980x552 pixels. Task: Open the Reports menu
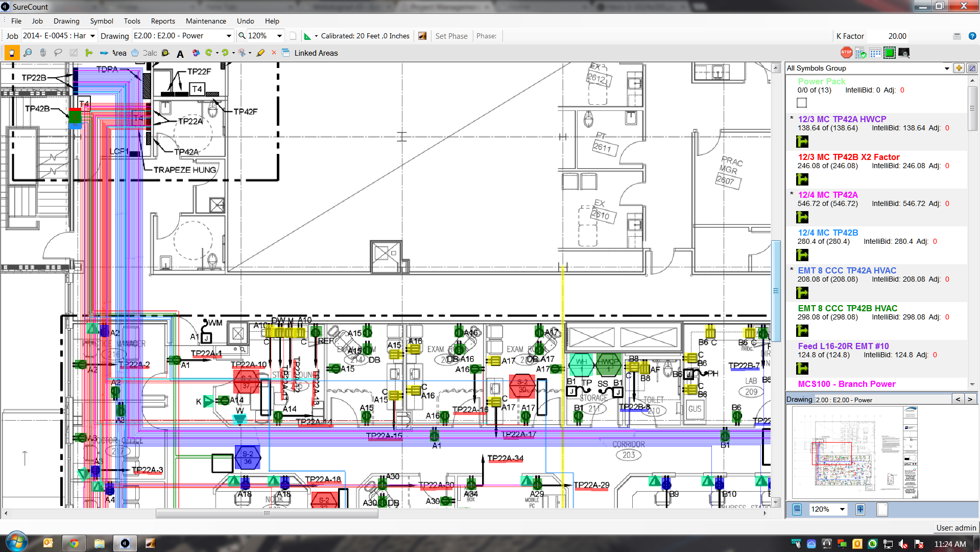click(x=162, y=21)
